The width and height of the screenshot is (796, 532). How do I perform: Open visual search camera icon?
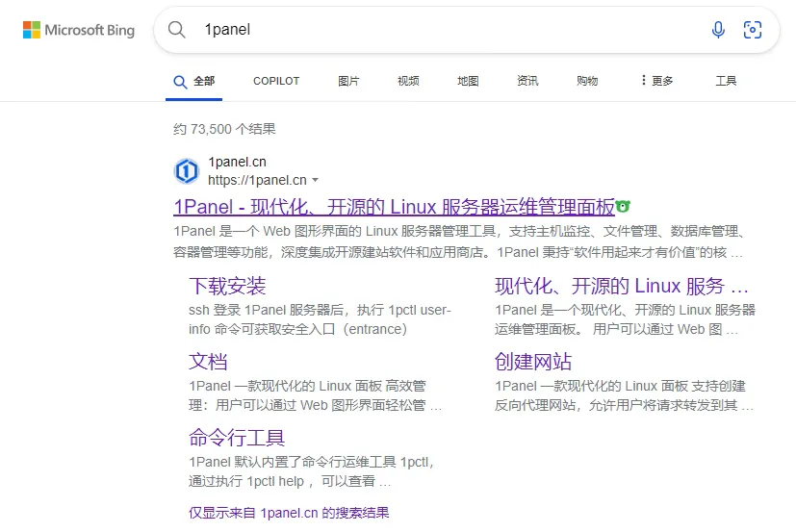click(x=753, y=30)
